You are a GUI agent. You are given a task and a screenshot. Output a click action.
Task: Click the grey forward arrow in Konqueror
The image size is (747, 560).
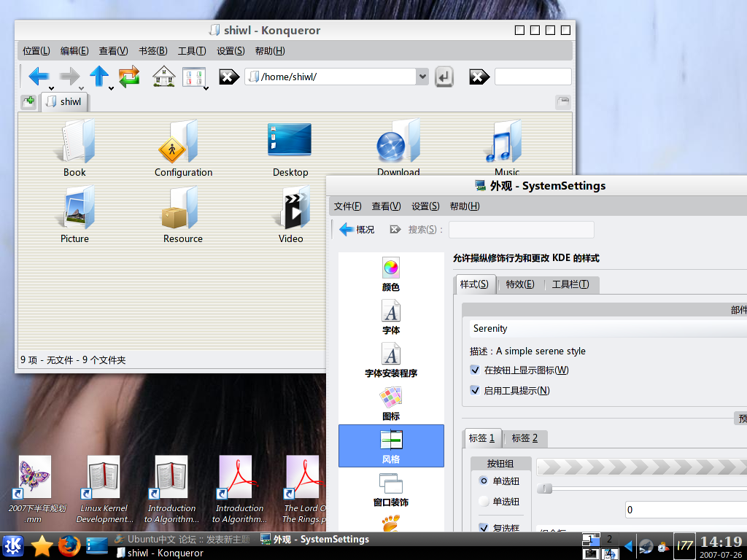69,76
